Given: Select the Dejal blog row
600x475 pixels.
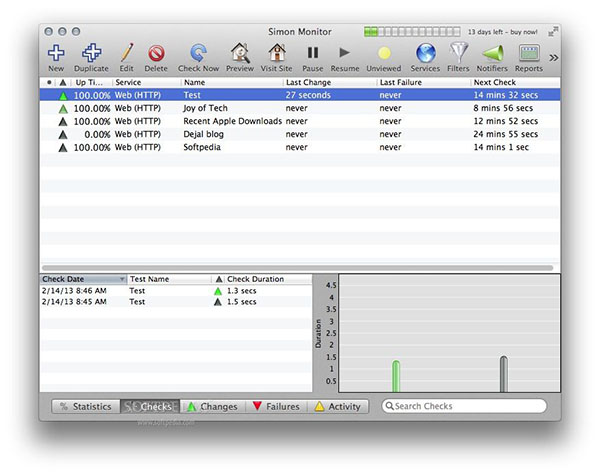Looking at the screenshot, I should [300, 134].
